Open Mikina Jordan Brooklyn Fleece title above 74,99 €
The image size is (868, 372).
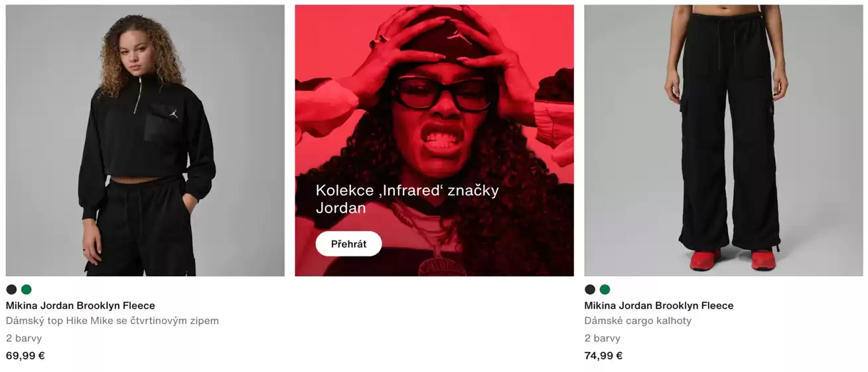click(x=659, y=306)
